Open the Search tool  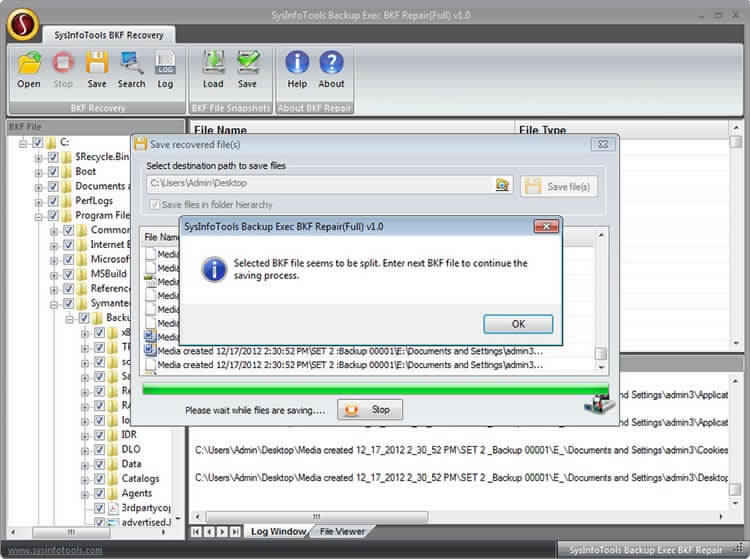click(x=131, y=70)
